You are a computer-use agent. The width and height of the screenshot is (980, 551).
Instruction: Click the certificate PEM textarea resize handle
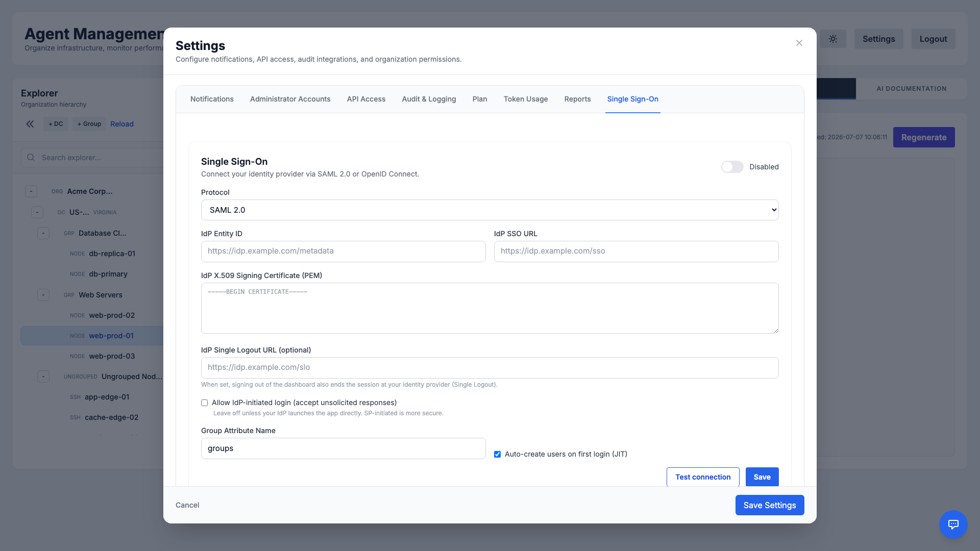(x=775, y=330)
